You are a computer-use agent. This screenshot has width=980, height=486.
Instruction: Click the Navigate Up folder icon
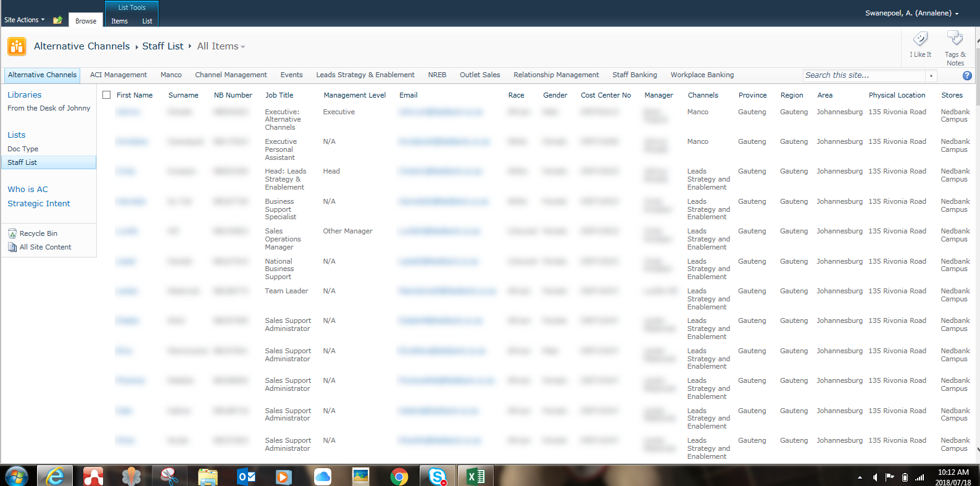click(x=57, y=20)
